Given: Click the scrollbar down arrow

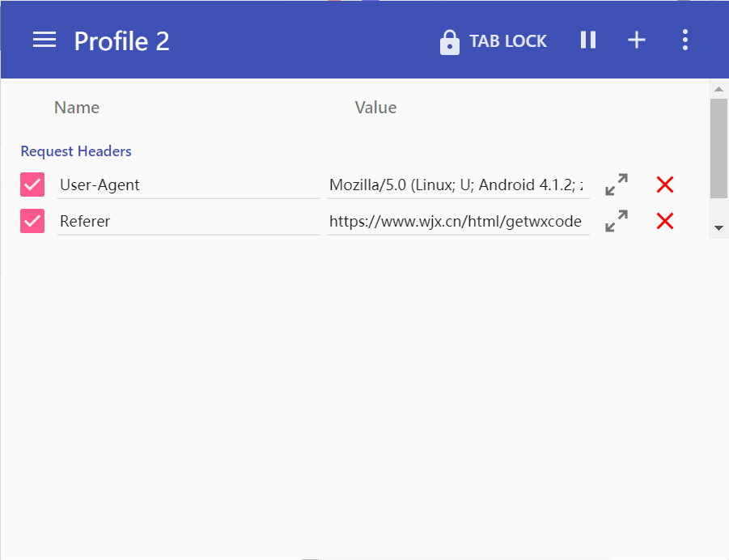Looking at the screenshot, I should click(x=718, y=229).
